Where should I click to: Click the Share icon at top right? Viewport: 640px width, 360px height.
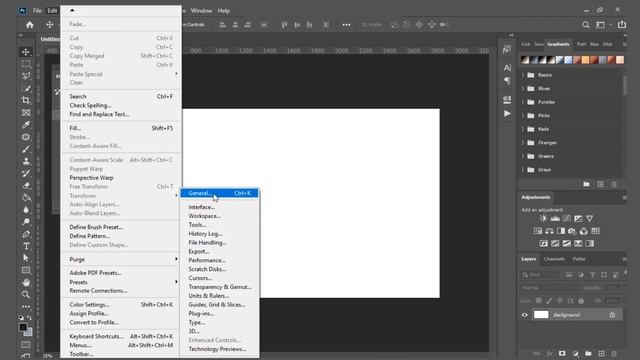pyautogui.click(x=622, y=25)
